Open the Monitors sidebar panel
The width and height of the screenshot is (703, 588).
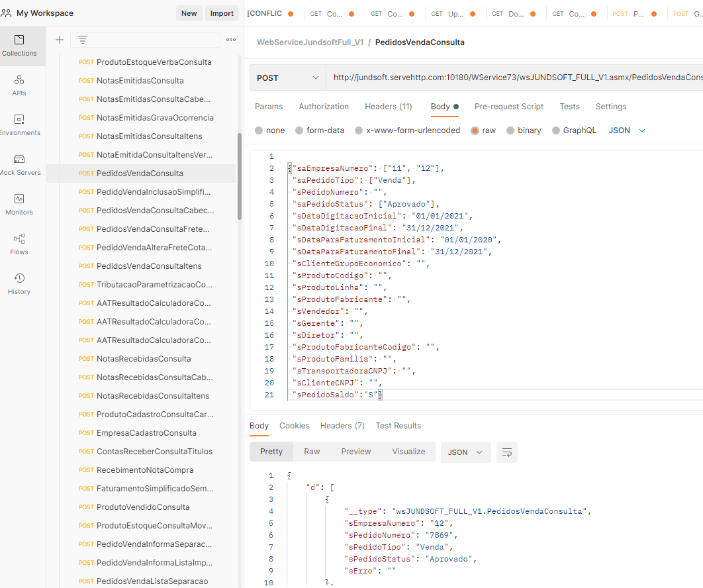tap(19, 204)
